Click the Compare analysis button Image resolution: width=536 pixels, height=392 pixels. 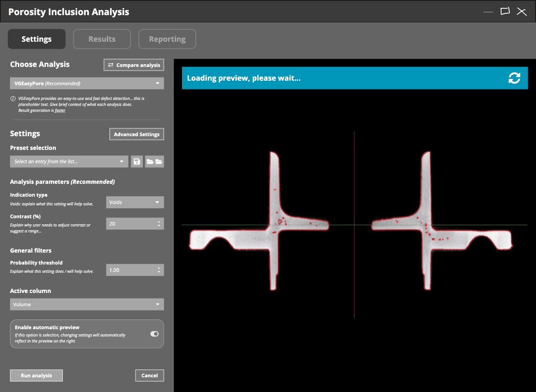pos(134,65)
